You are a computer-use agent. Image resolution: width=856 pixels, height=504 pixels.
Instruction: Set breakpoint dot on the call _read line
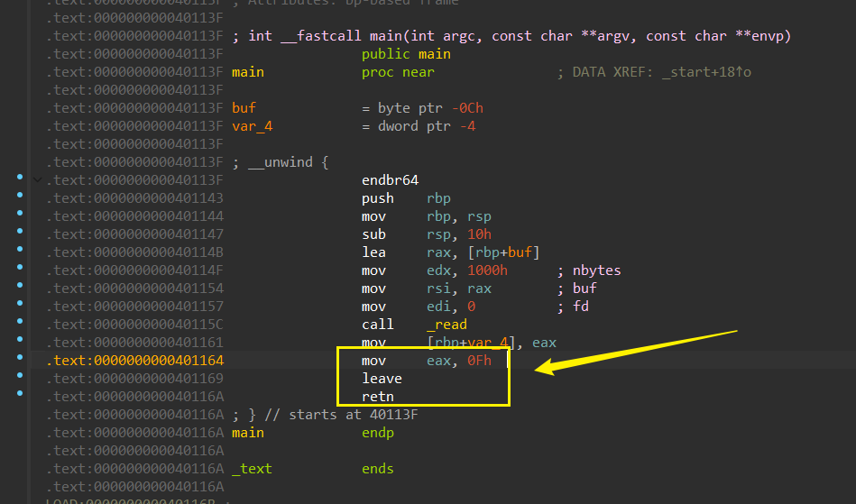pyautogui.click(x=20, y=324)
